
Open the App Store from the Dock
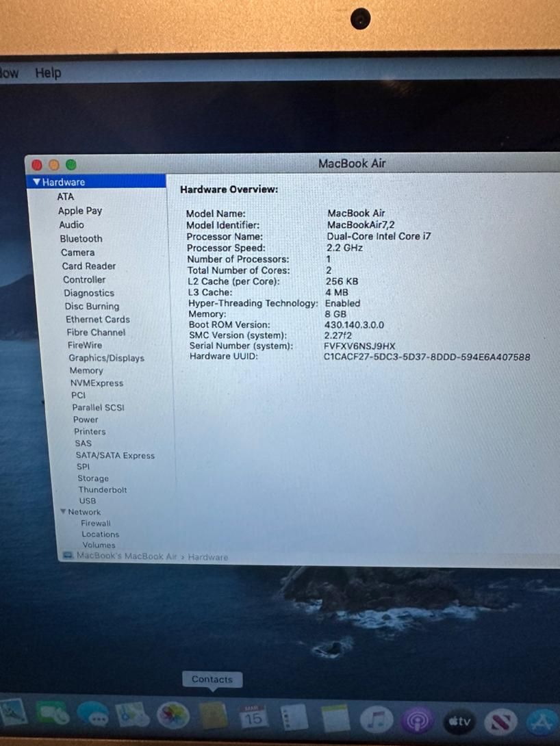(542, 723)
